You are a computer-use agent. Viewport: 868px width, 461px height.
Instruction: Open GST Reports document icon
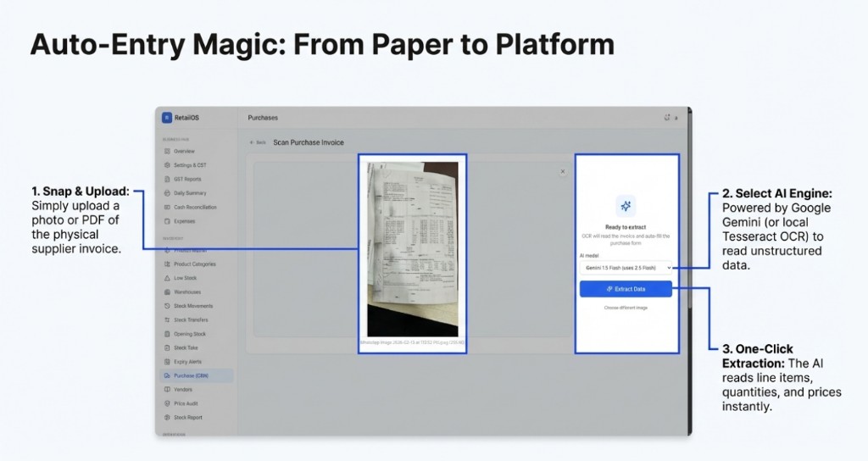[167, 180]
